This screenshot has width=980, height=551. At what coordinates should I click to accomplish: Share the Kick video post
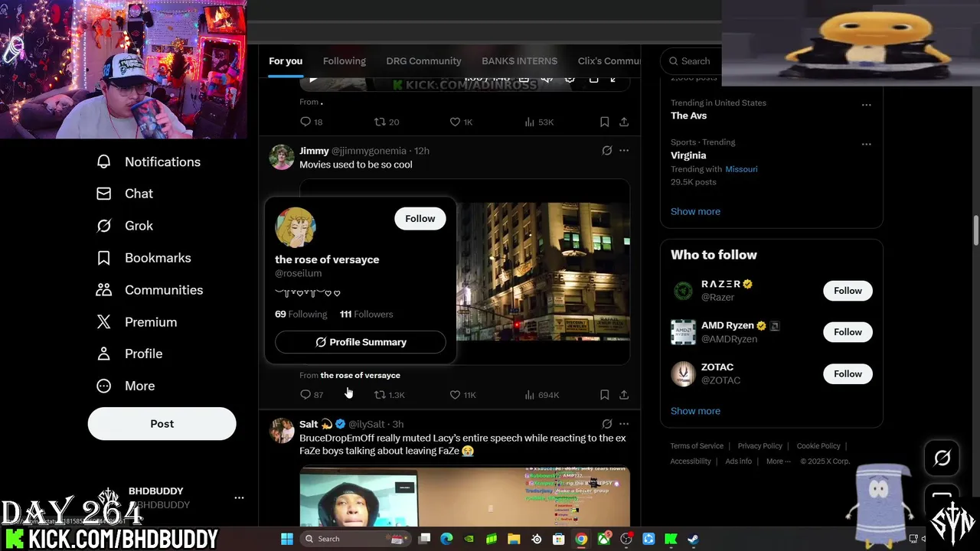click(624, 122)
